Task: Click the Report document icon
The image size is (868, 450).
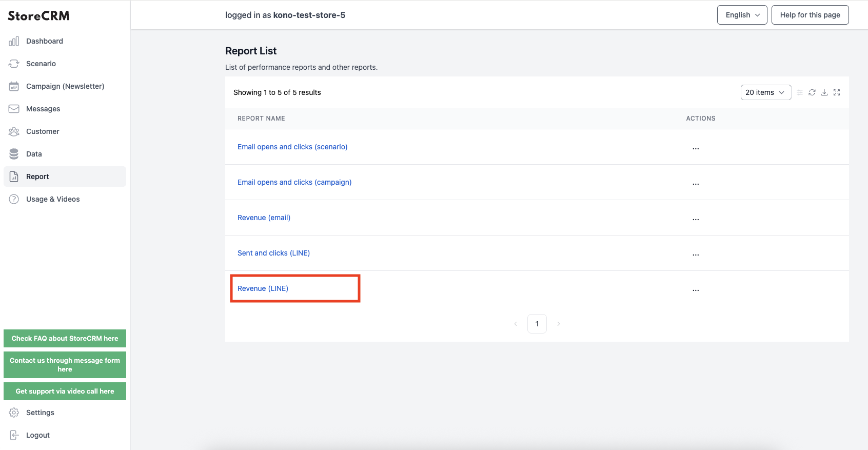Action: [14, 177]
